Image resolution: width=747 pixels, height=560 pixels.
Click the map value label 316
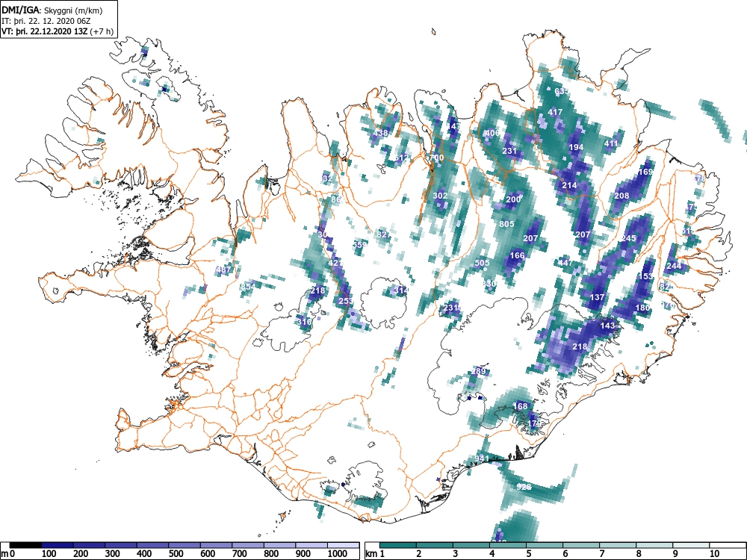tap(304, 322)
